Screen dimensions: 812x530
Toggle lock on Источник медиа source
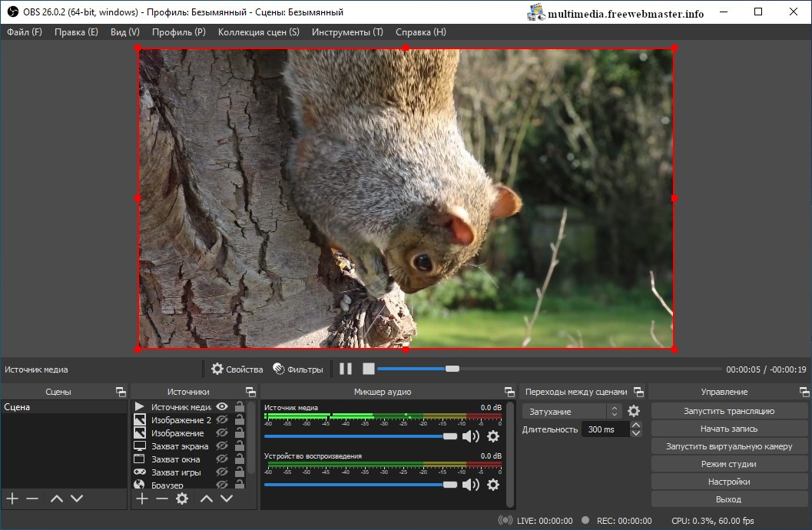[x=239, y=406]
